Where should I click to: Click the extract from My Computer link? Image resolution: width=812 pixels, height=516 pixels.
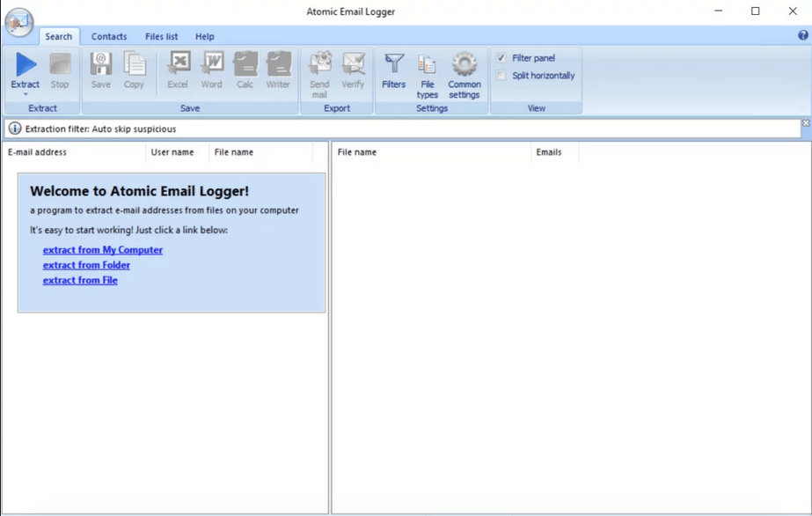102,249
